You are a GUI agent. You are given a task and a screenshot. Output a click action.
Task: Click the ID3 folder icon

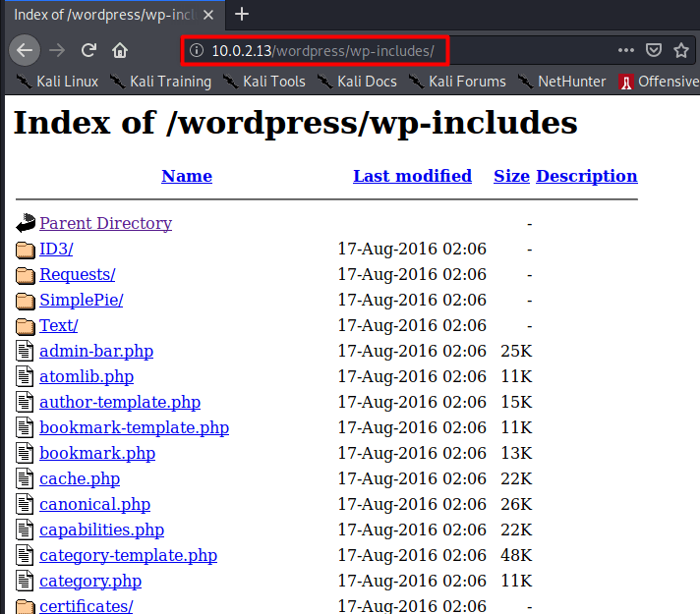click(x=25, y=250)
